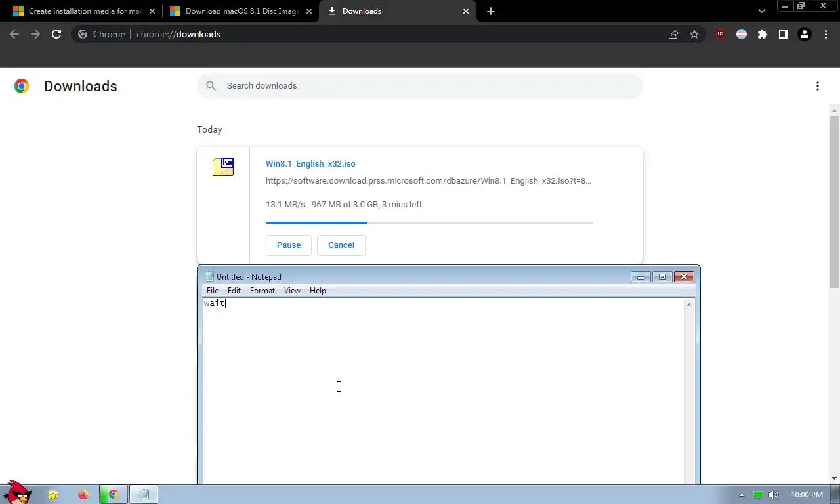Viewport: 840px width, 504px height.
Task: Toggle the Chrome side panel icon
Action: tap(784, 34)
